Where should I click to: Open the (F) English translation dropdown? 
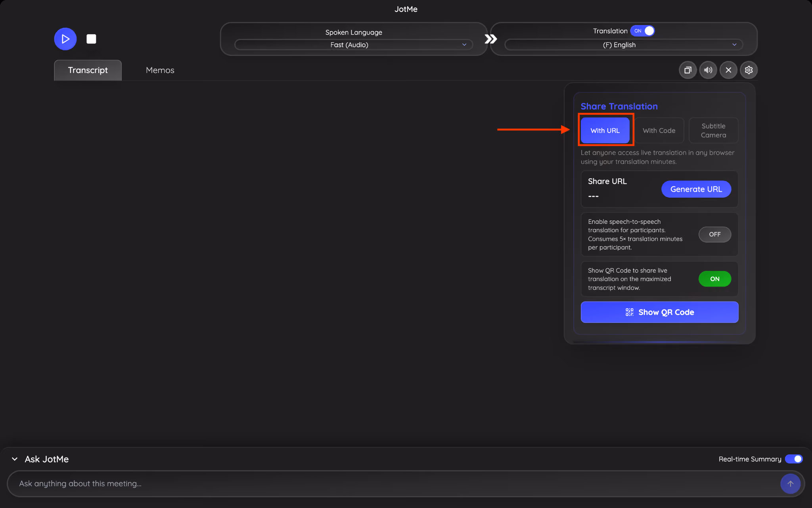624,45
